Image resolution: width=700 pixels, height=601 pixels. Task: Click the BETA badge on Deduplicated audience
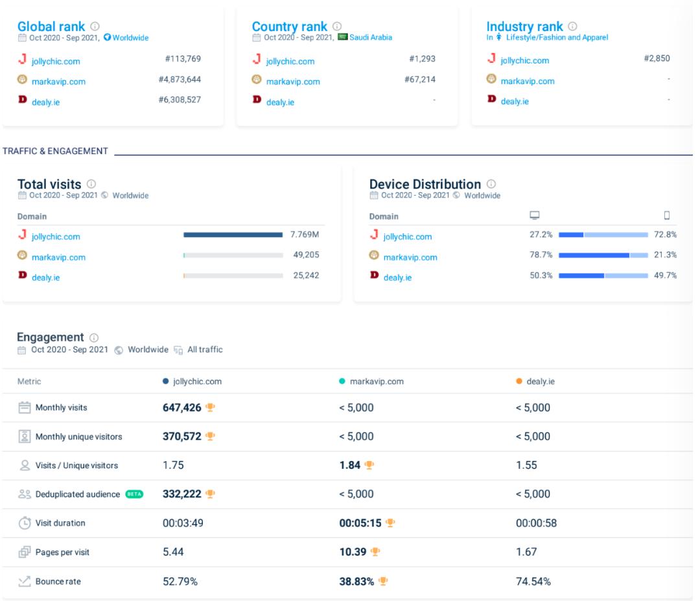[134, 494]
